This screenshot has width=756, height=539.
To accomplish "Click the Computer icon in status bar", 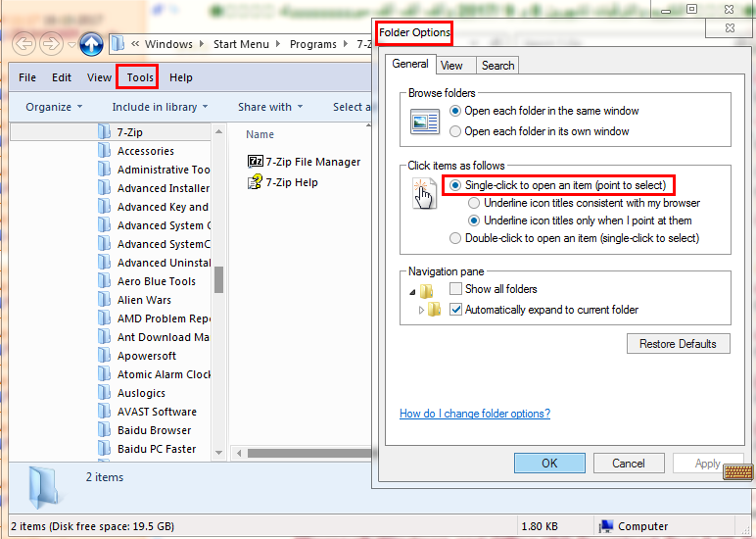I will pyautogui.click(x=606, y=526).
